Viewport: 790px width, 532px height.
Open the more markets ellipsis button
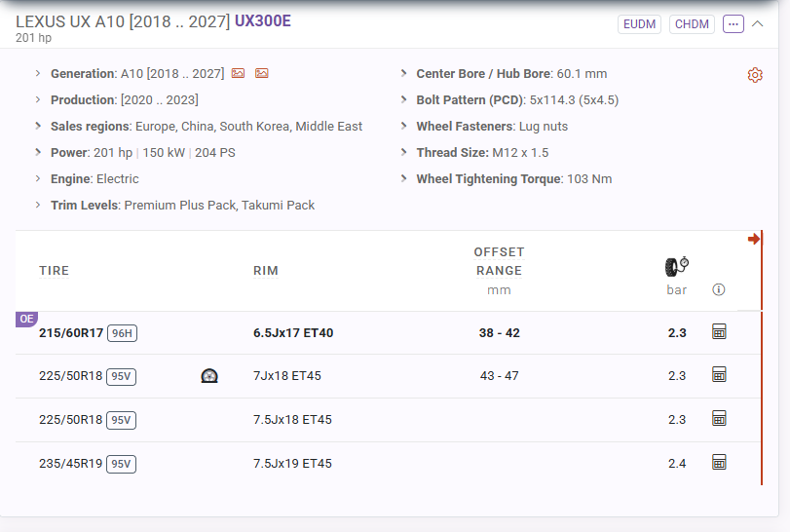tap(734, 24)
